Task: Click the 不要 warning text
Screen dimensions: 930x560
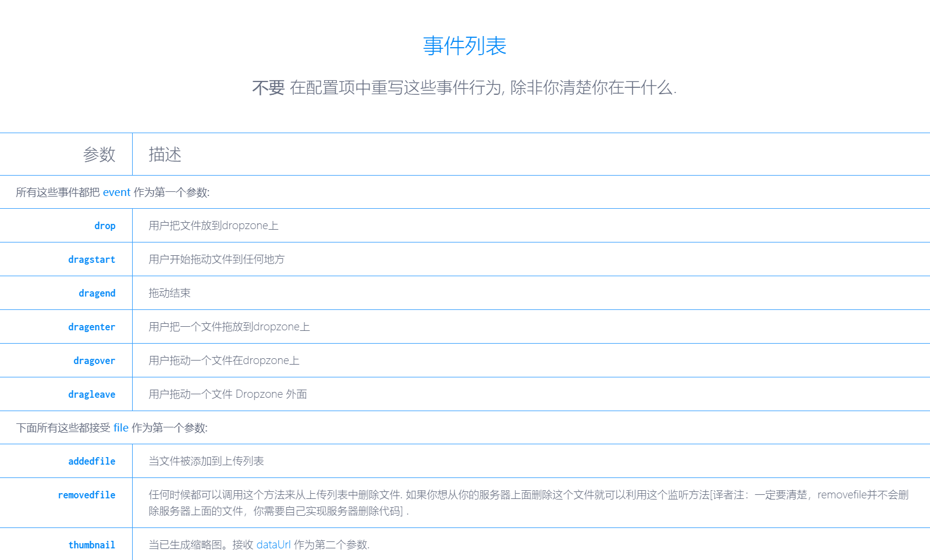Action: coord(268,88)
